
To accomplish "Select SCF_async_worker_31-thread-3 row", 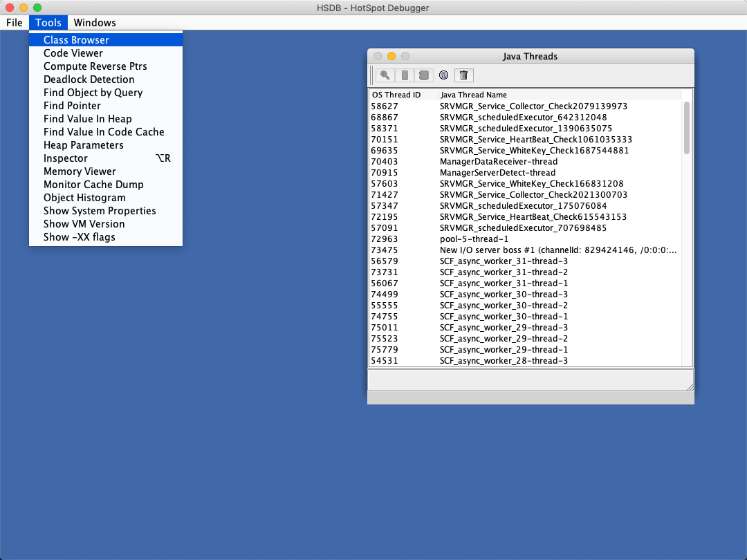I will click(x=526, y=261).
